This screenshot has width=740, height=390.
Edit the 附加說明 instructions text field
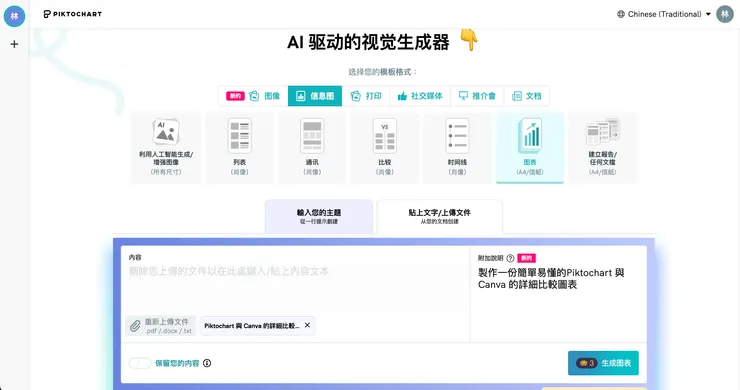(559, 302)
